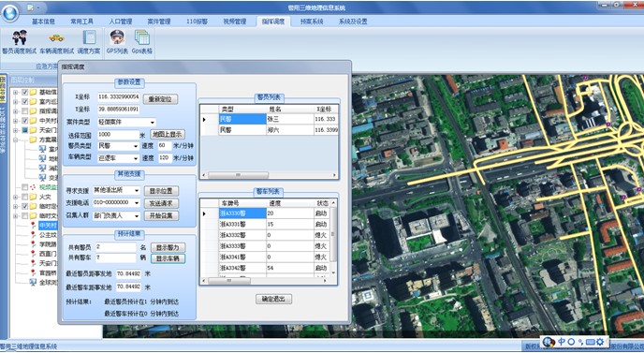The height and width of the screenshot is (353, 644).
Task: Switch to the 预案系统 ribbon tab
Action: tap(312, 22)
